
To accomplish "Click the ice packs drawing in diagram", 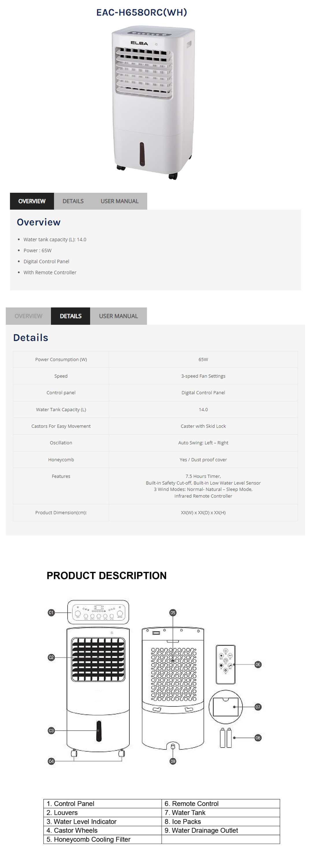I will point(226,738).
